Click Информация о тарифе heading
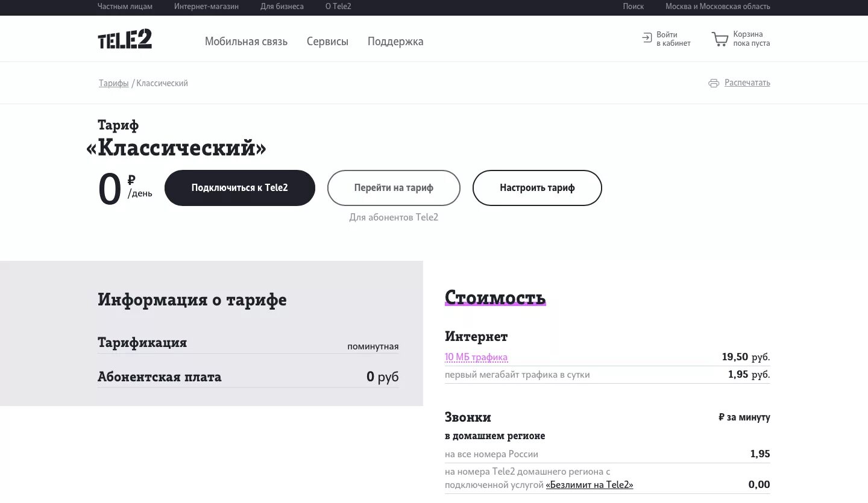Screen dimensions: 868x503 click(192, 300)
